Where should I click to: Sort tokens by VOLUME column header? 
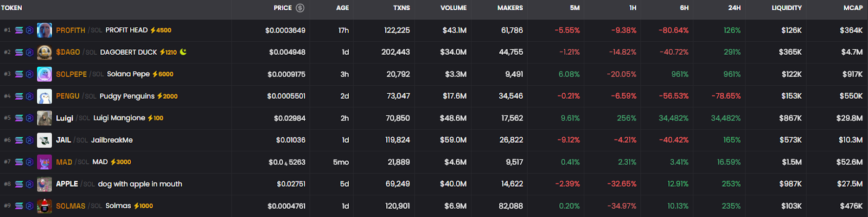click(453, 8)
